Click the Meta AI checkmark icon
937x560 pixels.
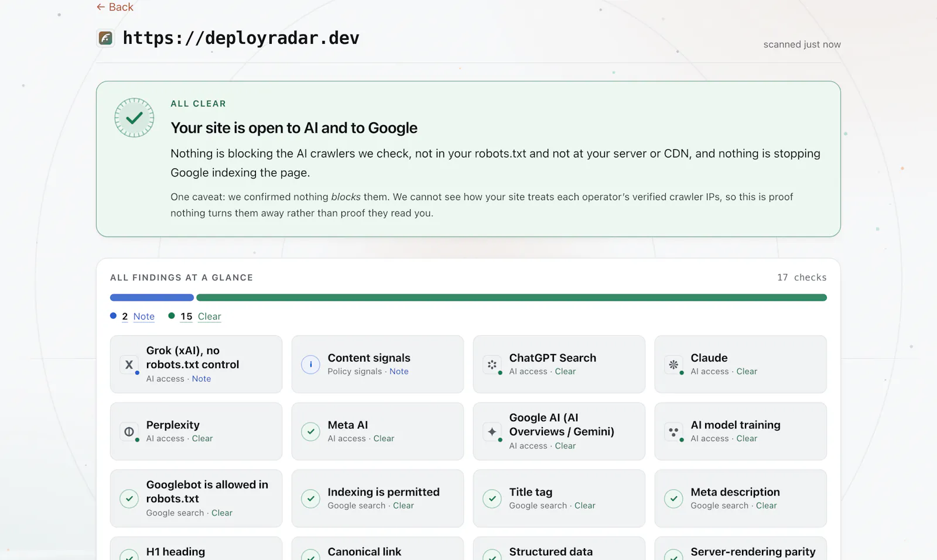coord(310,432)
